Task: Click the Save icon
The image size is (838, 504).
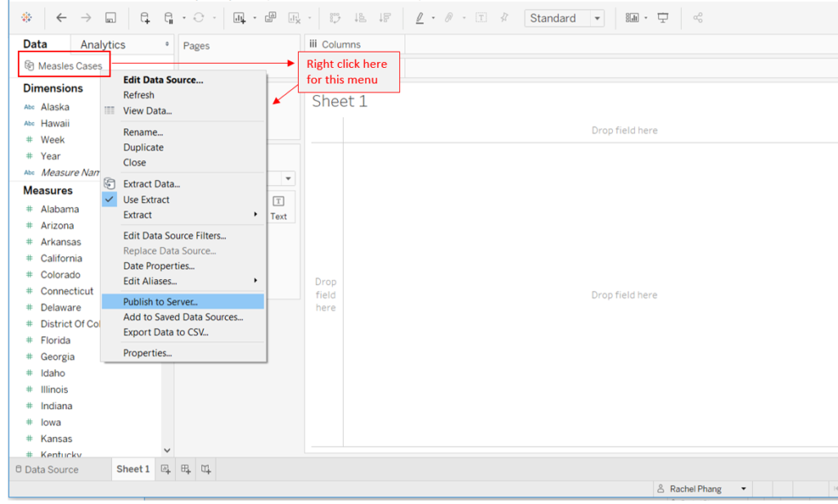Action: [x=110, y=17]
